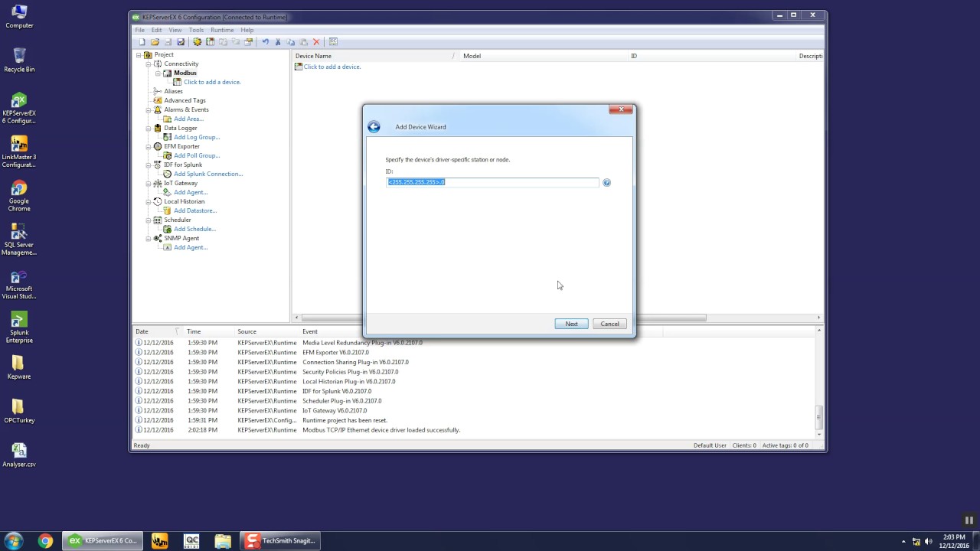The width and height of the screenshot is (980, 551).
Task: Click 'Add Poll Group...' under EFM Exporter
Action: click(x=197, y=156)
